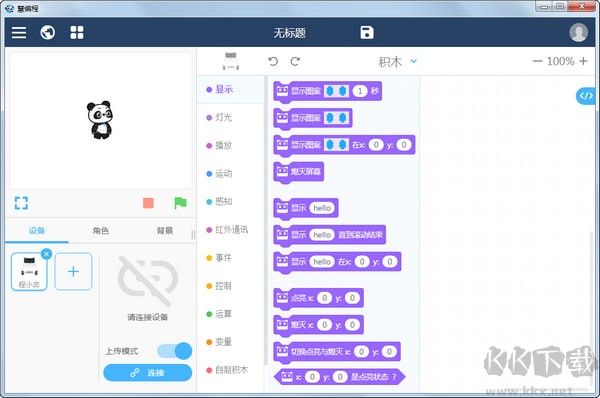Screen dimensions: 600x398
Task: Enter fullscreen stage mode
Action: click(21, 203)
